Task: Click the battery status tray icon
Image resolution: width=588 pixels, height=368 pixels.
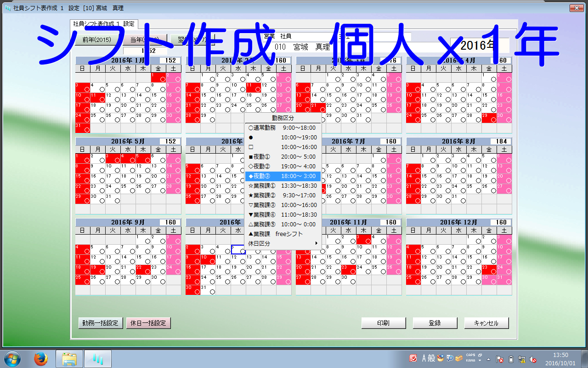Action: [x=511, y=359]
